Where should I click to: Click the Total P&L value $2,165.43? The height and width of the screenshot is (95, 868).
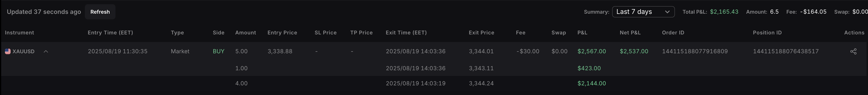tap(724, 12)
